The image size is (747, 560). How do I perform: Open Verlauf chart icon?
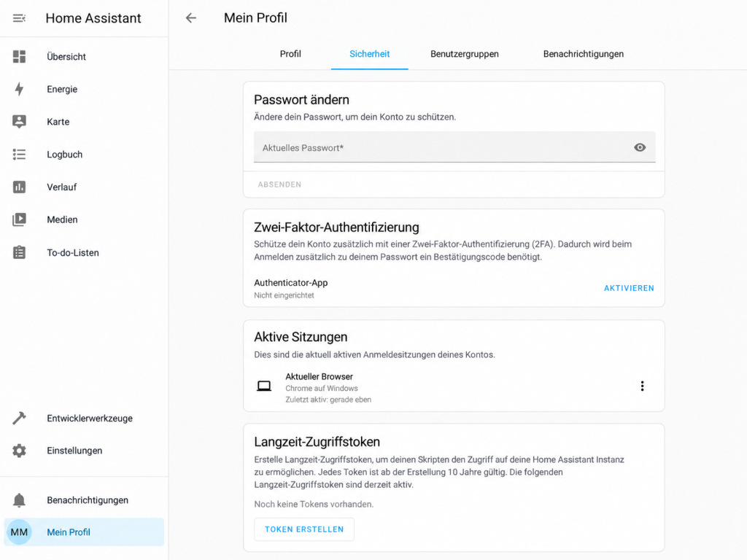pos(19,187)
